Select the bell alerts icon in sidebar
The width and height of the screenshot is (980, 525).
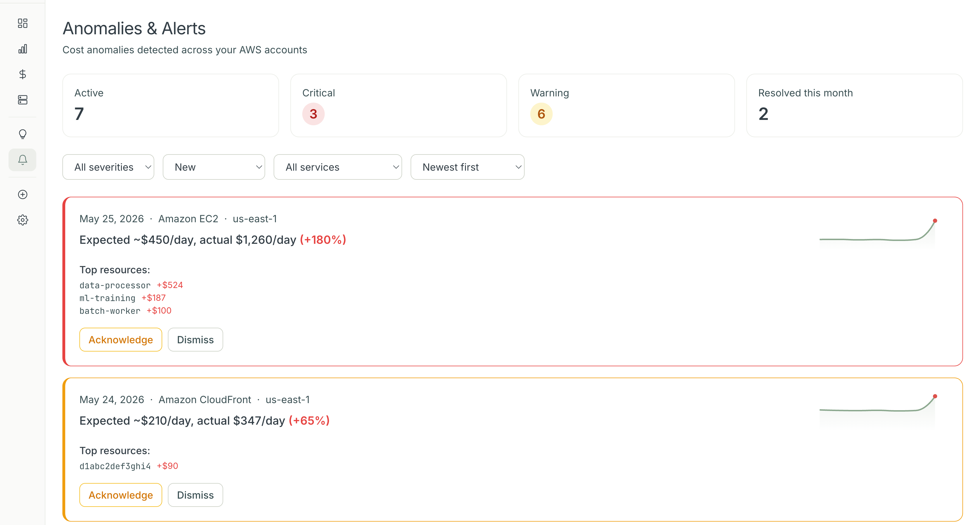coord(22,160)
